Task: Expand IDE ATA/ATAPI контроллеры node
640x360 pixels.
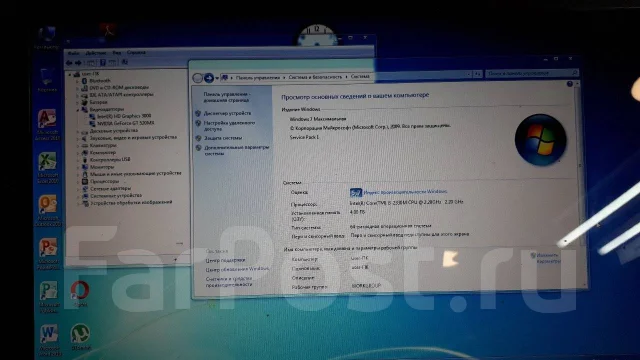Action: tap(78, 95)
